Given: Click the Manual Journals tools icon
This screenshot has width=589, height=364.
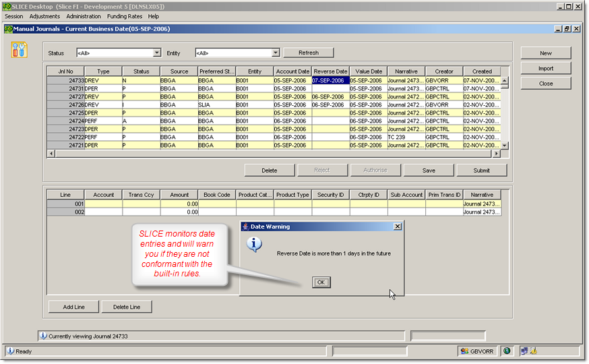Looking at the screenshot, I should point(20,49).
